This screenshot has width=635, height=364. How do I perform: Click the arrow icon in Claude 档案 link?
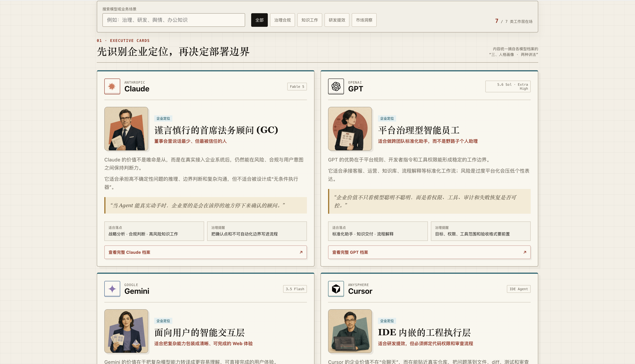click(301, 252)
